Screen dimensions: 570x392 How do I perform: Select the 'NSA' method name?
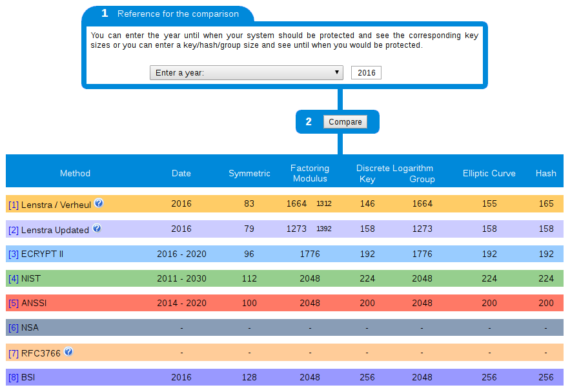point(30,327)
